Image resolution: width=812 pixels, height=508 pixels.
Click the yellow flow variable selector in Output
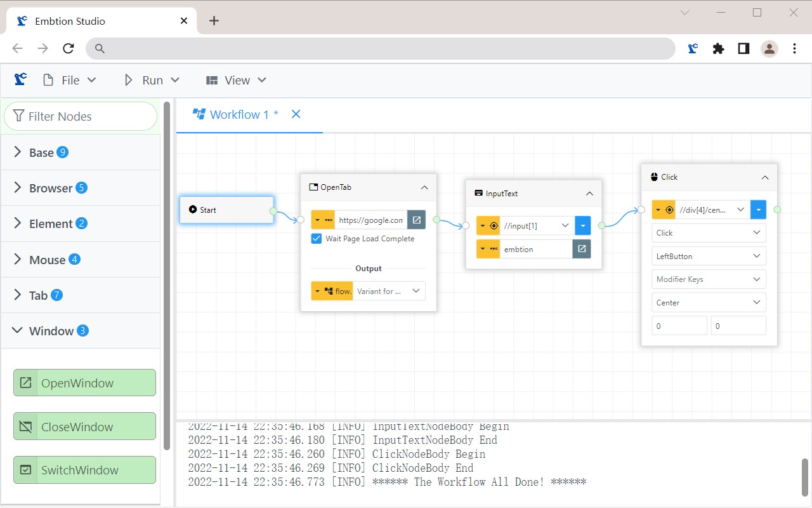point(332,291)
